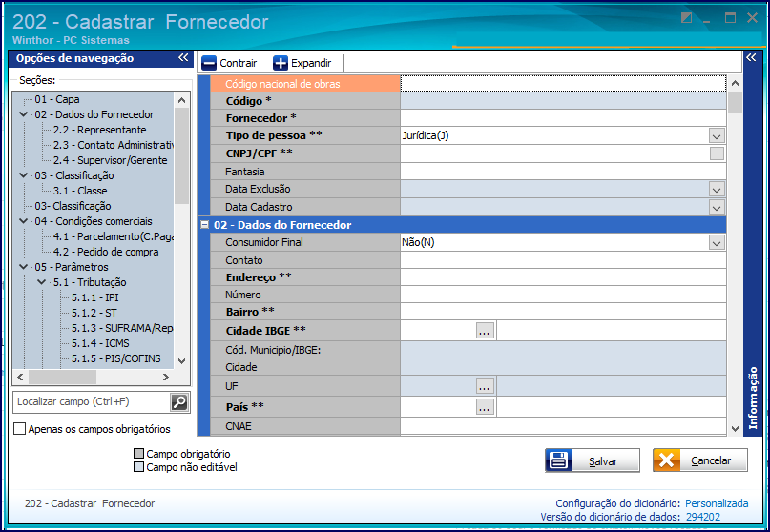
Task: Enable Apenas os campos obrigatórios checkbox
Action: 20,429
